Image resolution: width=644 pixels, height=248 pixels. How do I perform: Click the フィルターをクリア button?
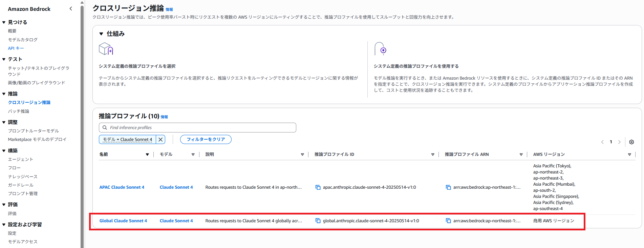pos(206,139)
